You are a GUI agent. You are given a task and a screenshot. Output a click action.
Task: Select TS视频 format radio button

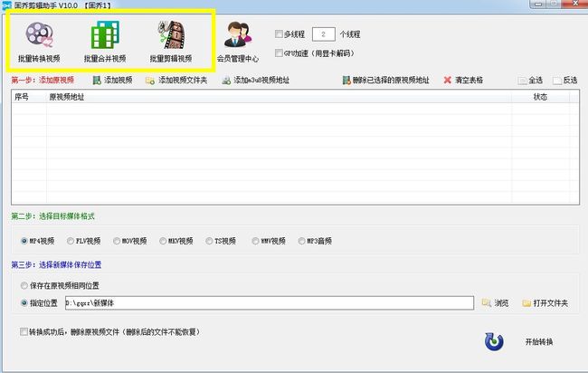(x=209, y=241)
